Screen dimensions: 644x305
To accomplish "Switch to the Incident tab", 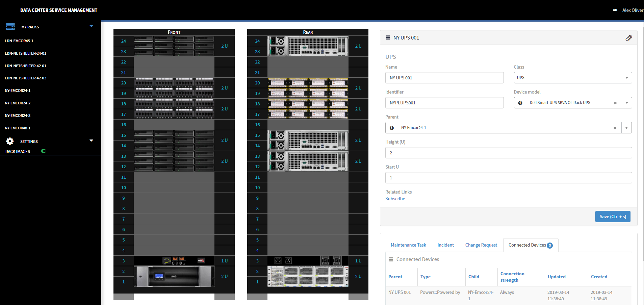I will pos(445,245).
